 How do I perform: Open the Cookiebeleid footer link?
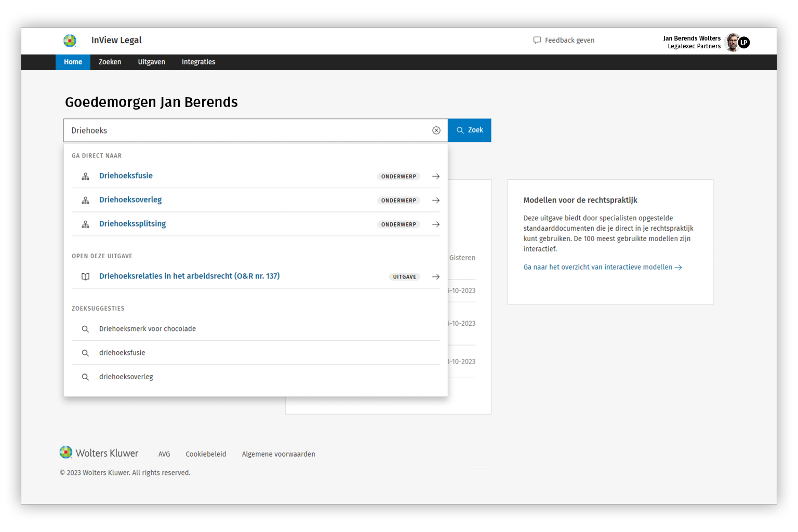click(x=206, y=454)
